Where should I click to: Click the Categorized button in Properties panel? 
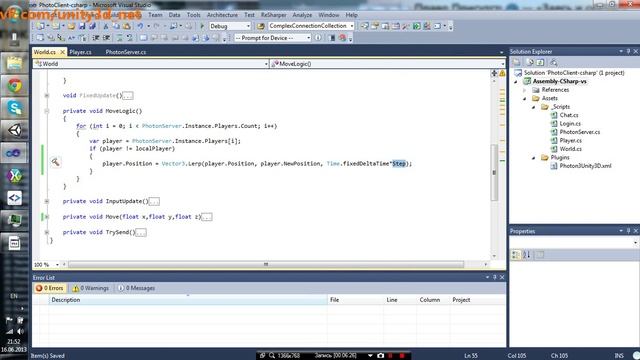click(516, 255)
